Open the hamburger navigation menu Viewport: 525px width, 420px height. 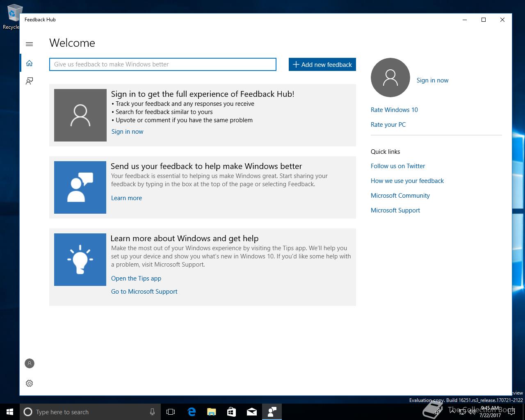click(x=29, y=44)
